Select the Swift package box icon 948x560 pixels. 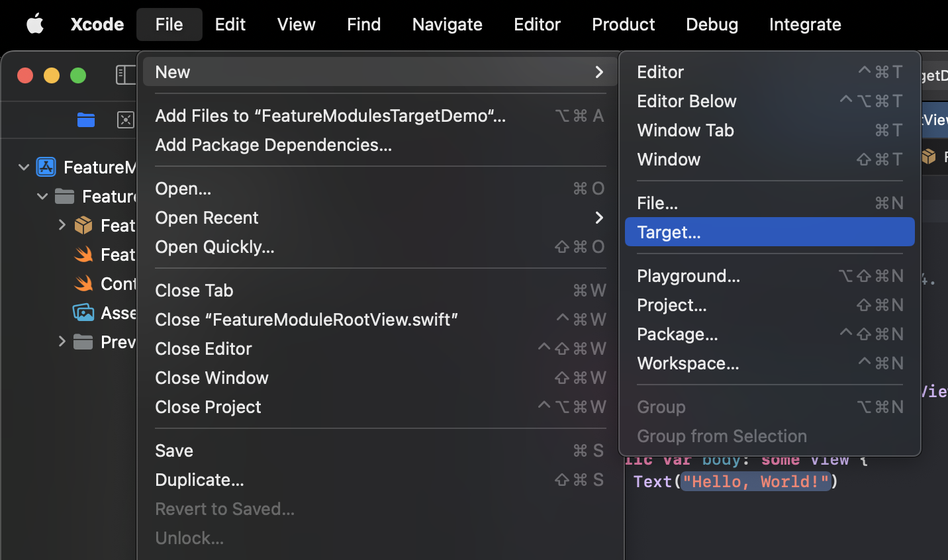(83, 226)
